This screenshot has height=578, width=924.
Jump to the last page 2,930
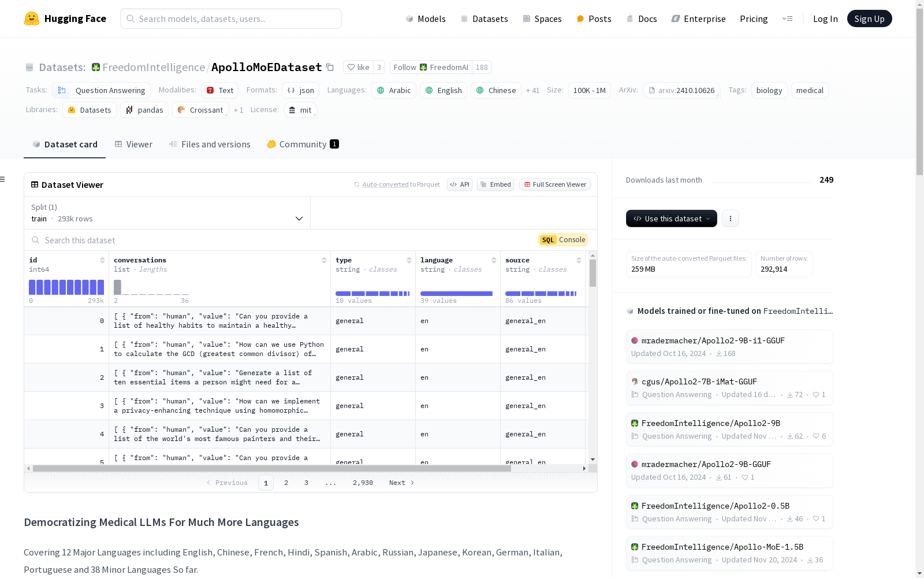click(363, 483)
